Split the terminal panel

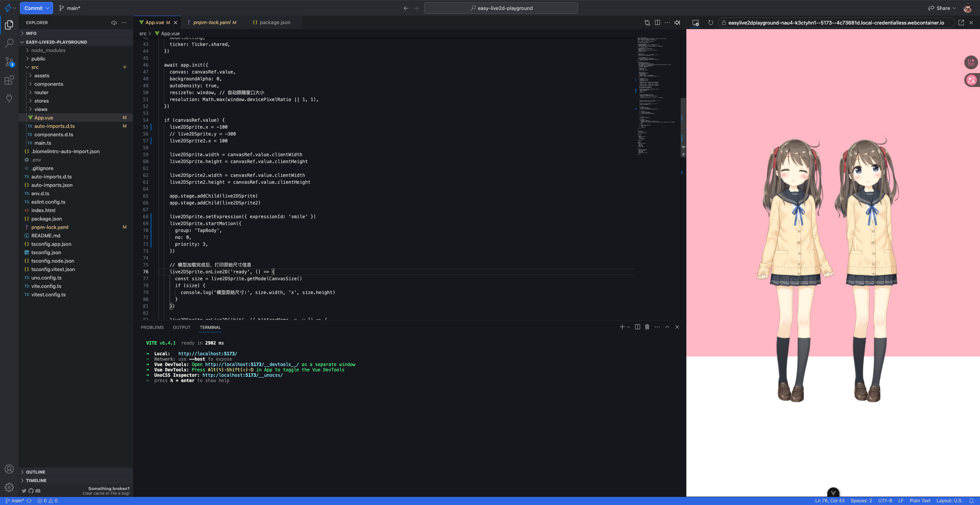pos(637,327)
